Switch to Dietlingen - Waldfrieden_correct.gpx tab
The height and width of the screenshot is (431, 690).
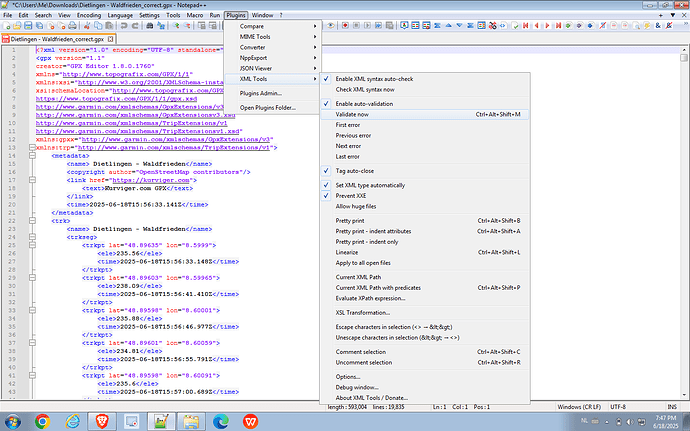click(57, 39)
